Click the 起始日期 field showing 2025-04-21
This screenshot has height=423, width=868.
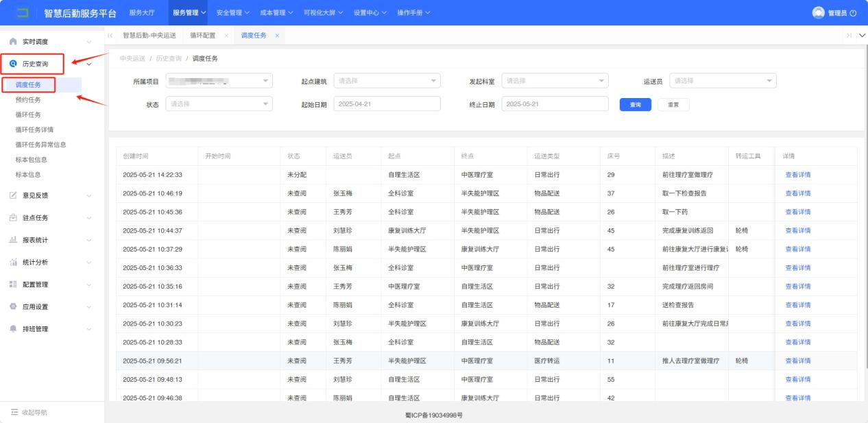click(387, 104)
